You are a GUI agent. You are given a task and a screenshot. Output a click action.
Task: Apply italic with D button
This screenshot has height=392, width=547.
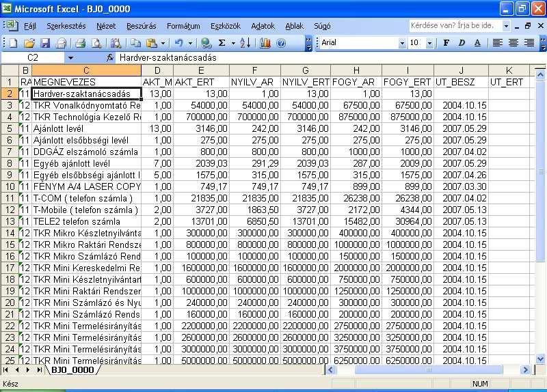point(462,43)
